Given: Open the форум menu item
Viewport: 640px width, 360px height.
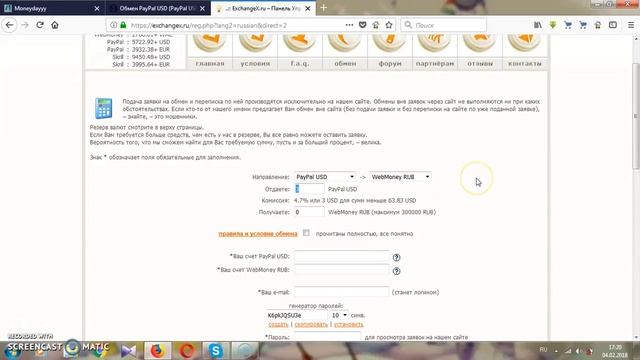Looking at the screenshot, I should tap(390, 64).
